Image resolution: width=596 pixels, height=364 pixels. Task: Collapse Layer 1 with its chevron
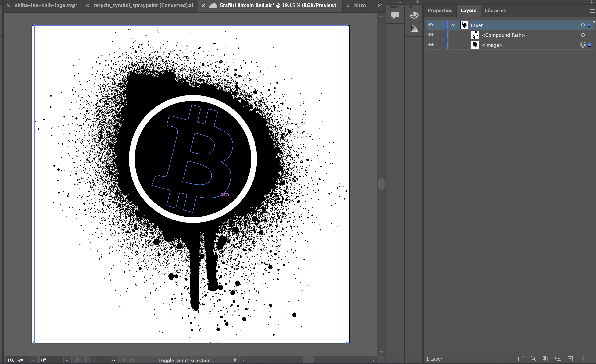(x=454, y=25)
